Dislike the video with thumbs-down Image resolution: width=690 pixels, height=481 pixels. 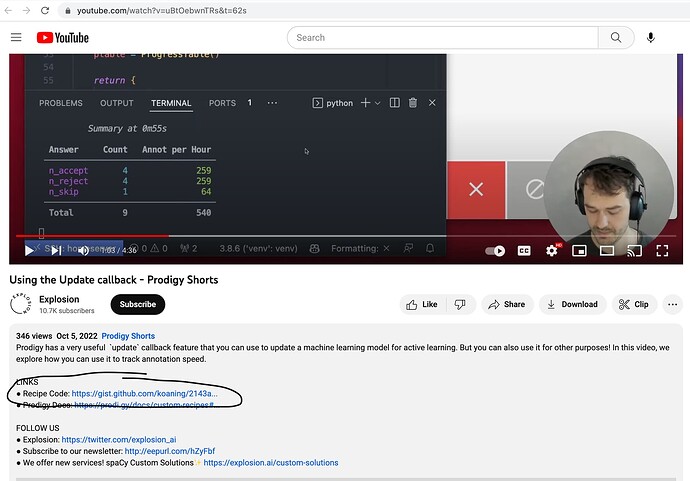click(460, 305)
